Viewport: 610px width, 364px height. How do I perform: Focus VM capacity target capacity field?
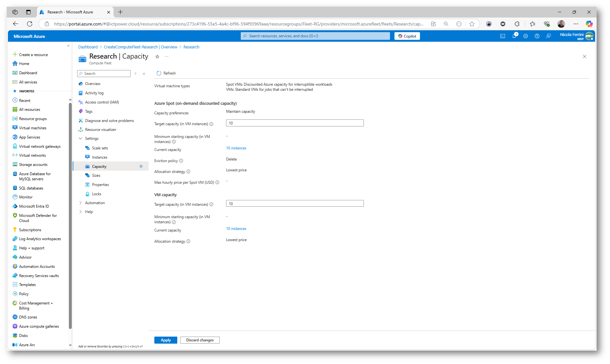coord(295,203)
